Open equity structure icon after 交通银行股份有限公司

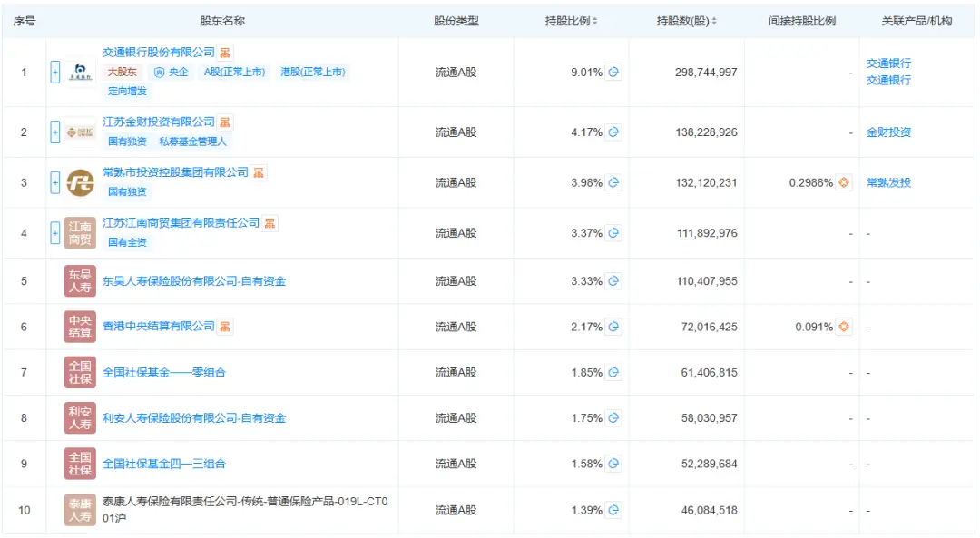point(225,54)
